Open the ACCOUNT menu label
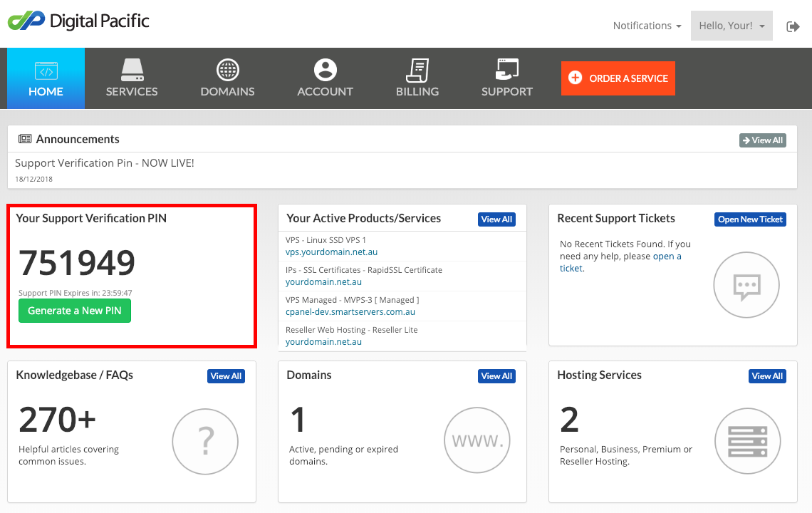Screen dimensions: 812x513 point(326,92)
